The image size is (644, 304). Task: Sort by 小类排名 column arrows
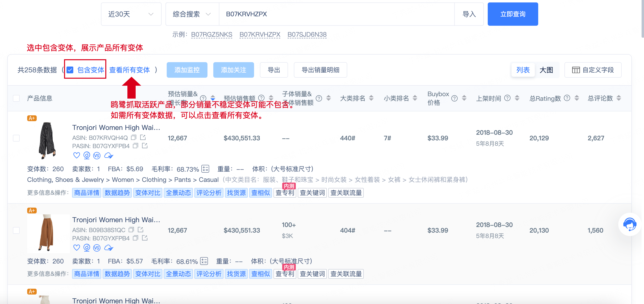pos(415,98)
